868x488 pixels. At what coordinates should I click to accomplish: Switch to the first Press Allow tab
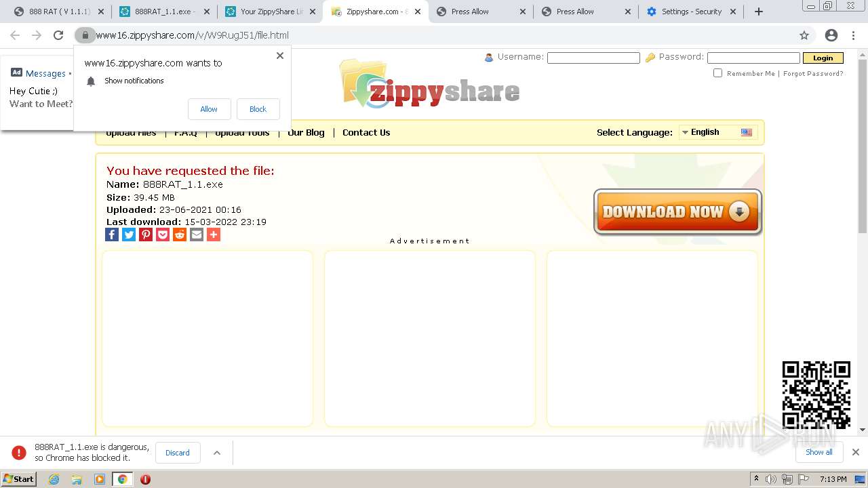[x=481, y=12]
